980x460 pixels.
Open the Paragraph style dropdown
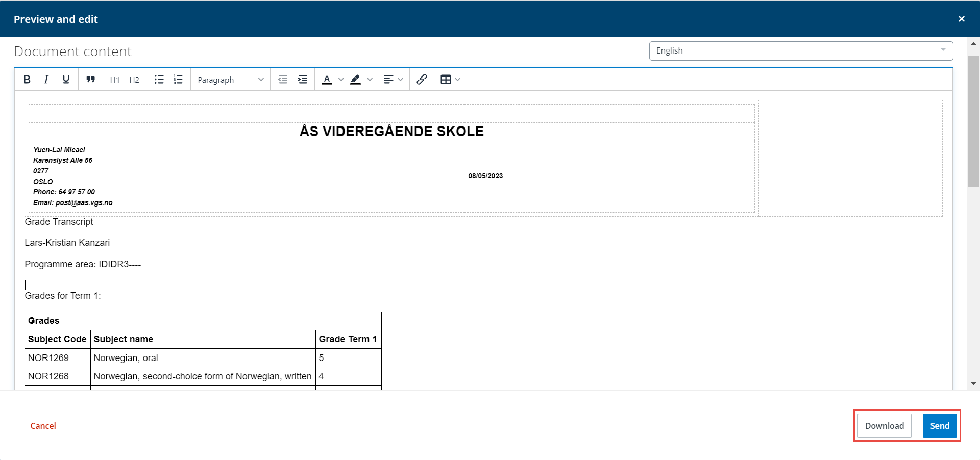(230, 80)
